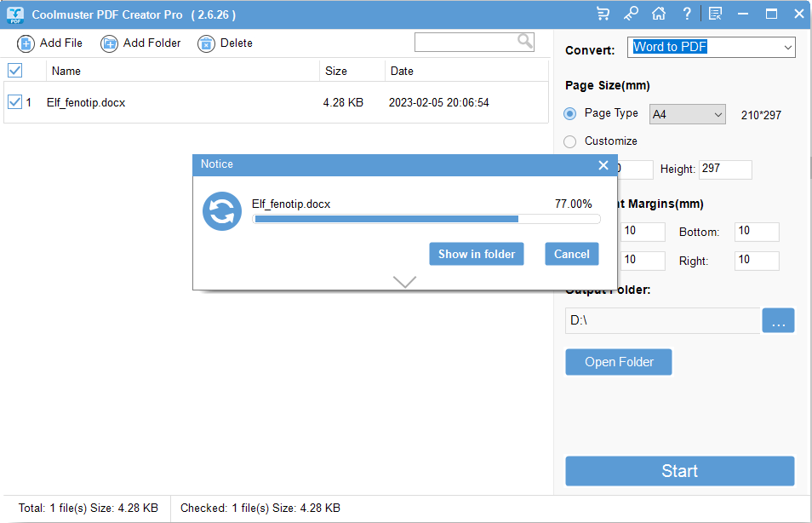Viewport: 812px width, 523px height.
Task: Open the Convert type dropdown
Action: pyautogui.click(x=712, y=47)
